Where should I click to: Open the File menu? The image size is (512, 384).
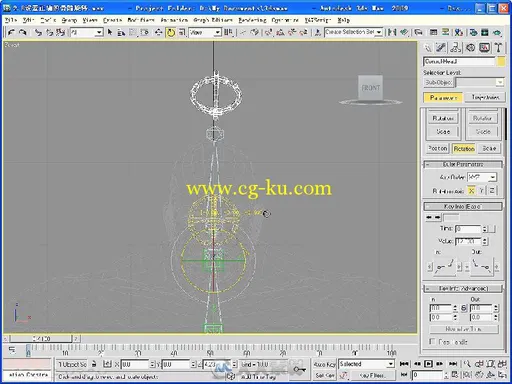(11, 20)
